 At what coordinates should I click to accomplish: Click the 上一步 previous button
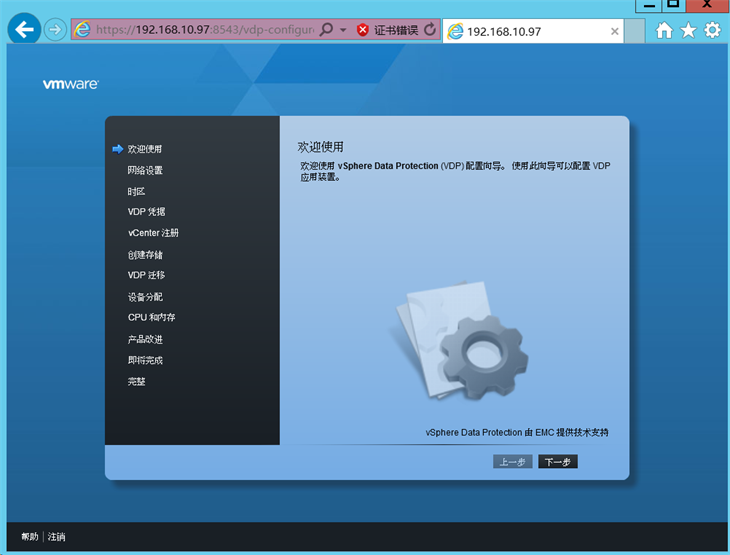(x=513, y=462)
